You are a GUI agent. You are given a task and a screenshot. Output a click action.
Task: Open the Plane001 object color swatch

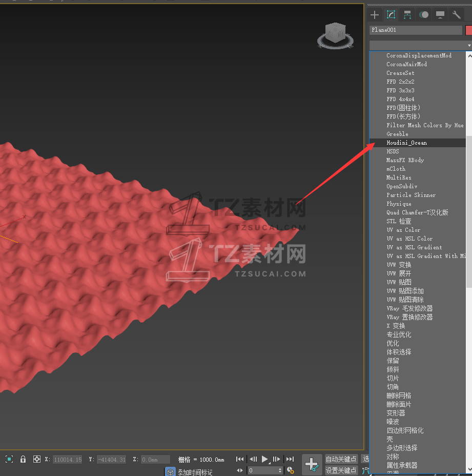pos(468,30)
